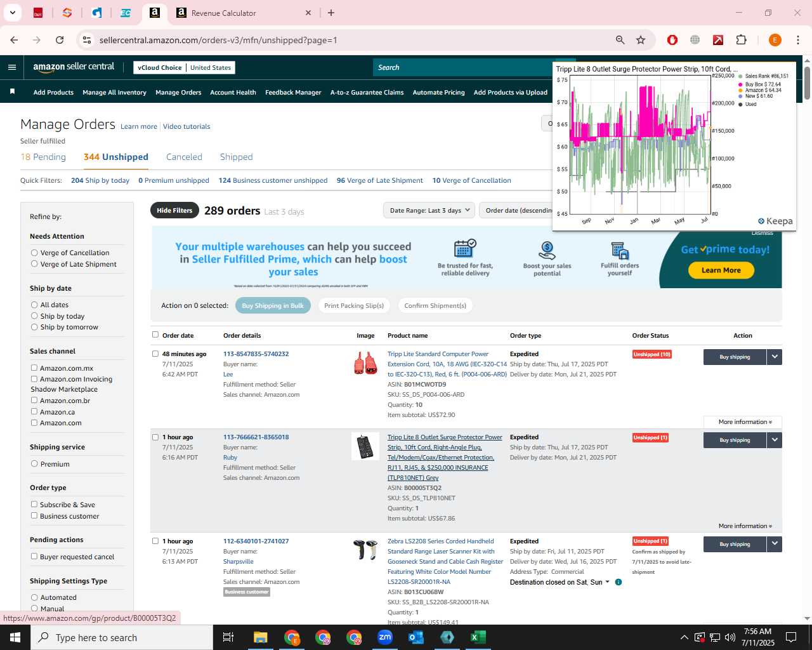Open Task View on the taskbar

pyautogui.click(x=228, y=637)
